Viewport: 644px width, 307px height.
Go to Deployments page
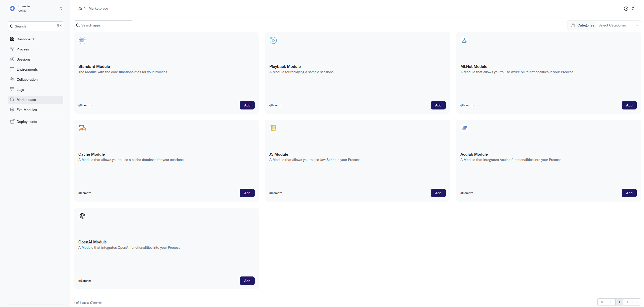[36, 122]
